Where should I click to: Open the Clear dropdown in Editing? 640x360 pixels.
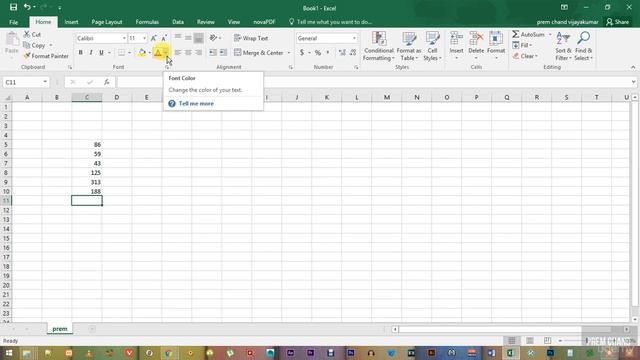525,56
